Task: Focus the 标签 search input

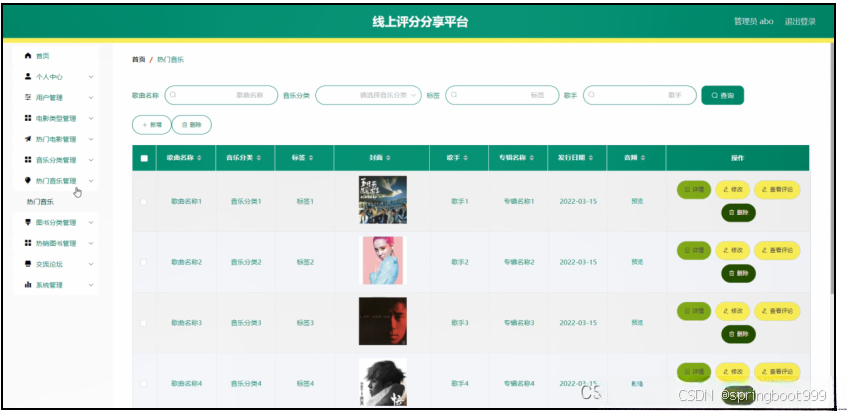Action: click(502, 95)
